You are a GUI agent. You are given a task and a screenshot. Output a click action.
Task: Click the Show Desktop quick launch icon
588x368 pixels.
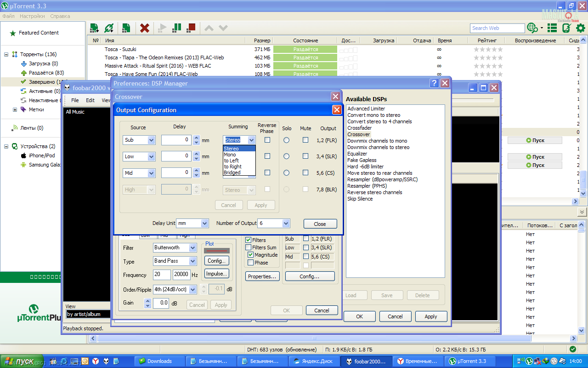[74, 361]
